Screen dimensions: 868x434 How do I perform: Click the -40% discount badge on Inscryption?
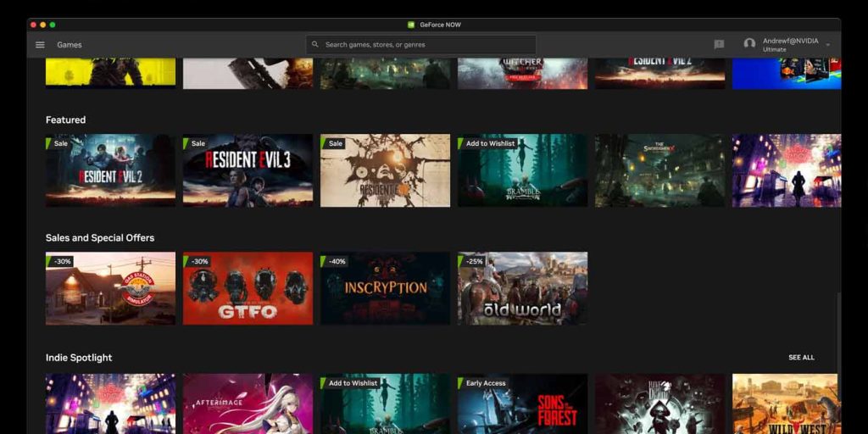336,261
